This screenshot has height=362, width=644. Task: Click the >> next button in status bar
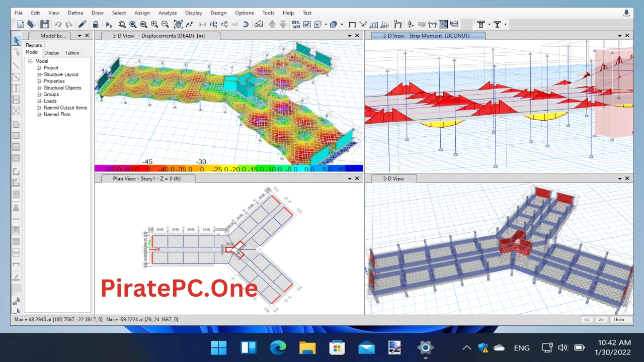(601, 319)
